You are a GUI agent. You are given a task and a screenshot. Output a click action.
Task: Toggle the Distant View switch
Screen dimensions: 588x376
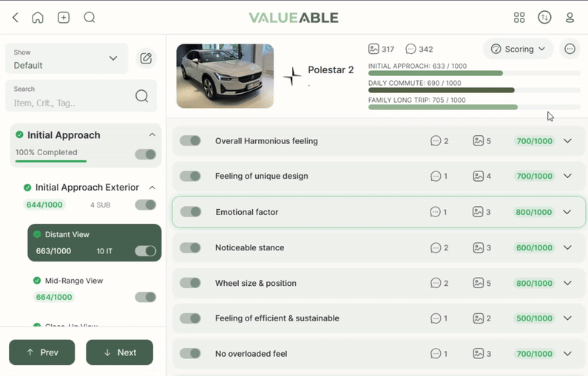coord(146,251)
